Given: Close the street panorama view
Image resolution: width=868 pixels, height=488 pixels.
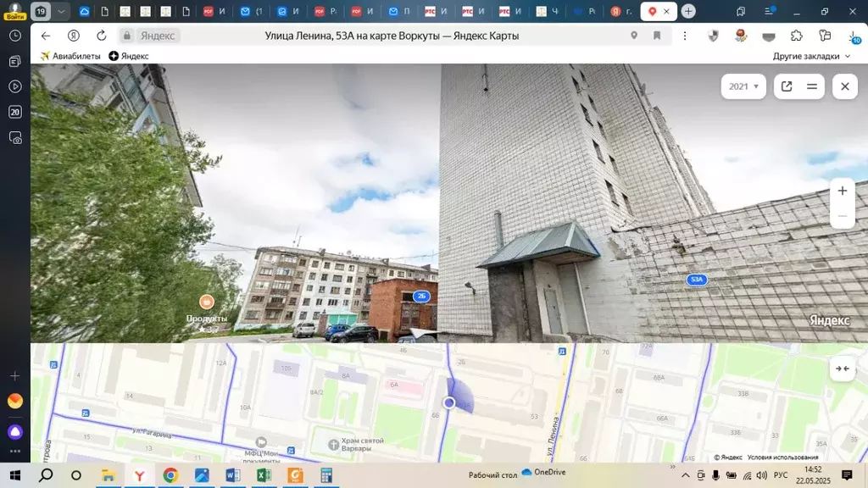Looking at the screenshot, I should pyautogui.click(x=845, y=86).
